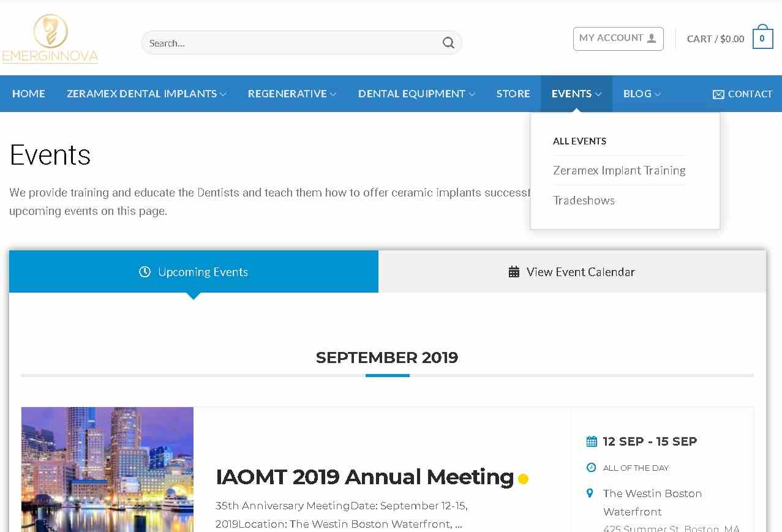Open the shopping cart bag icon
782x532 pixels.
coord(762,39)
